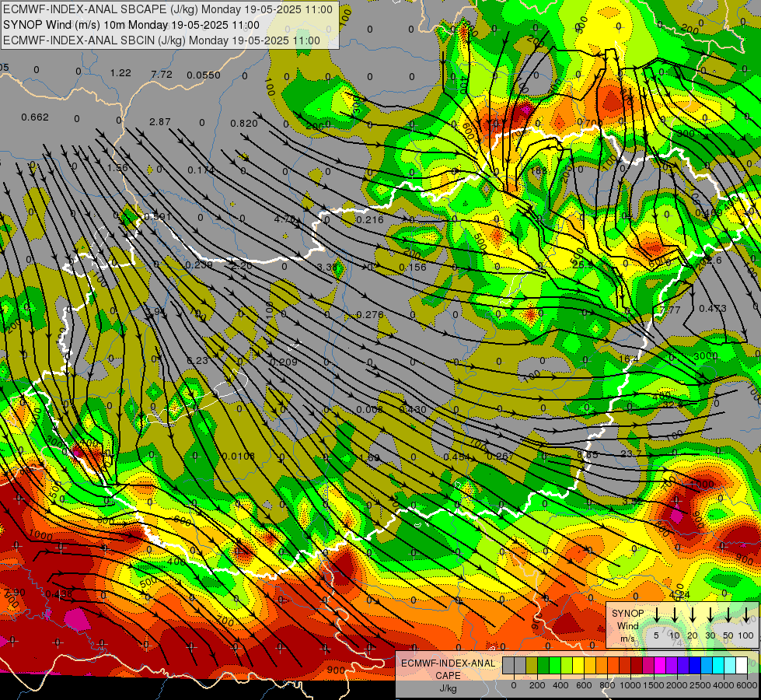Click the 0.454 value on the map

pos(457,457)
